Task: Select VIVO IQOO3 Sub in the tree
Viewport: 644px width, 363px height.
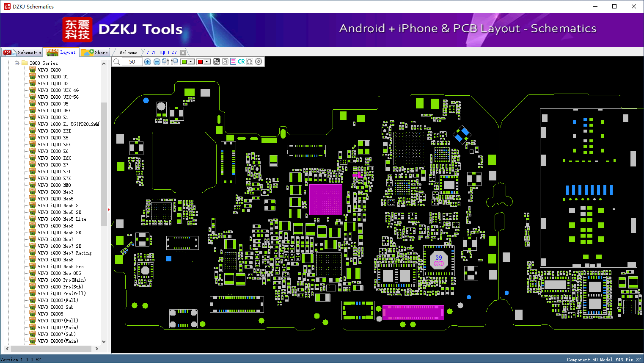Action: click(x=55, y=307)
